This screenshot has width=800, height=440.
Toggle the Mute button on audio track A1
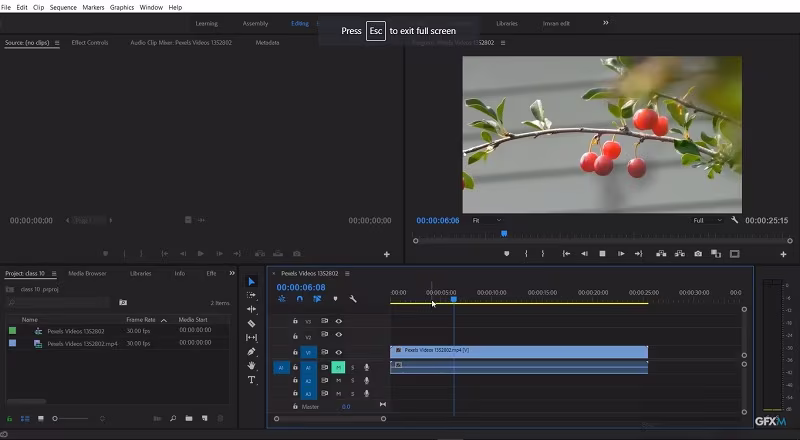338,367
